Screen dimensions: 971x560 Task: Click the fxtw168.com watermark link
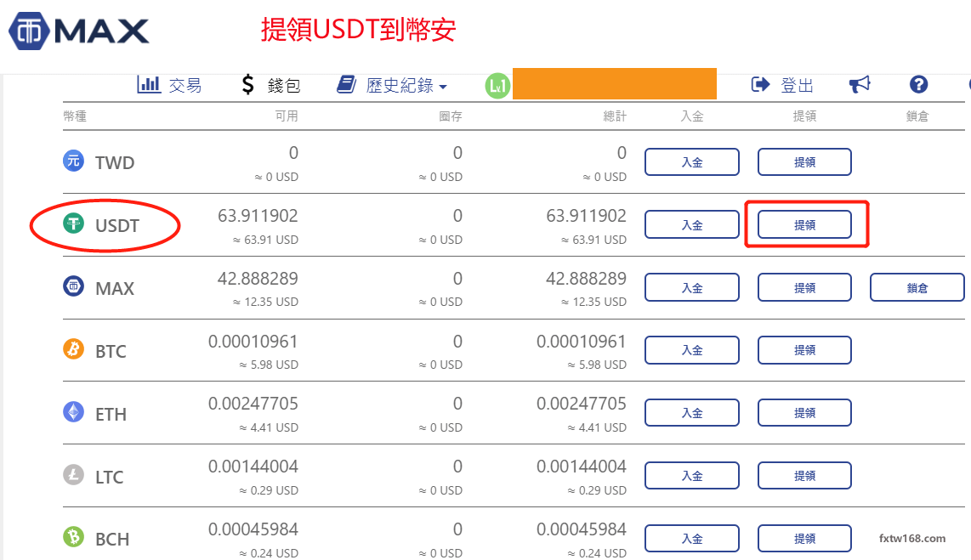[x=913, y=539]
